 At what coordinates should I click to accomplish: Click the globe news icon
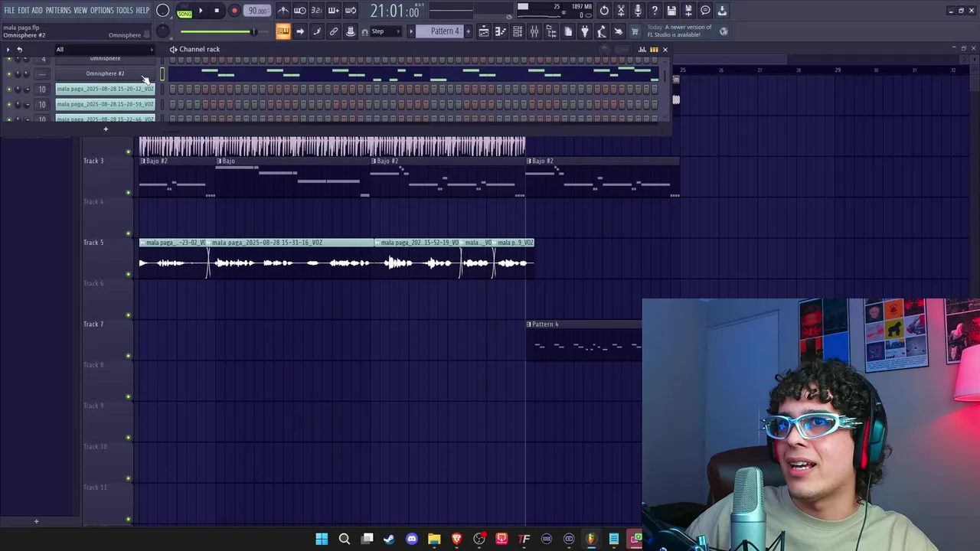tap(724, 31)
